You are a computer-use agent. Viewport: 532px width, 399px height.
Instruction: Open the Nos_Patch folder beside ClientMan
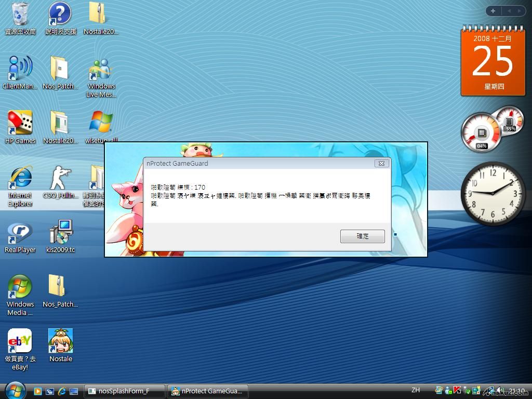[x=60, y=73]
